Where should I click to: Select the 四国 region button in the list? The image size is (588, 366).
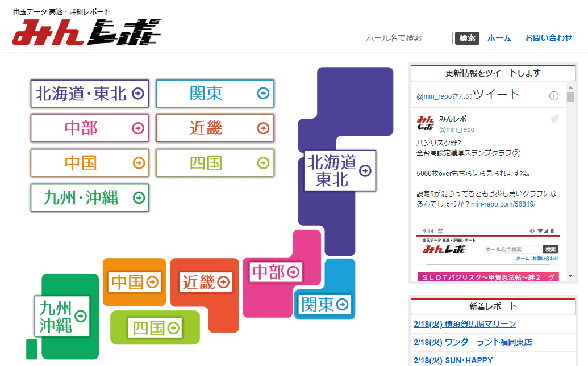click(215, 163)
